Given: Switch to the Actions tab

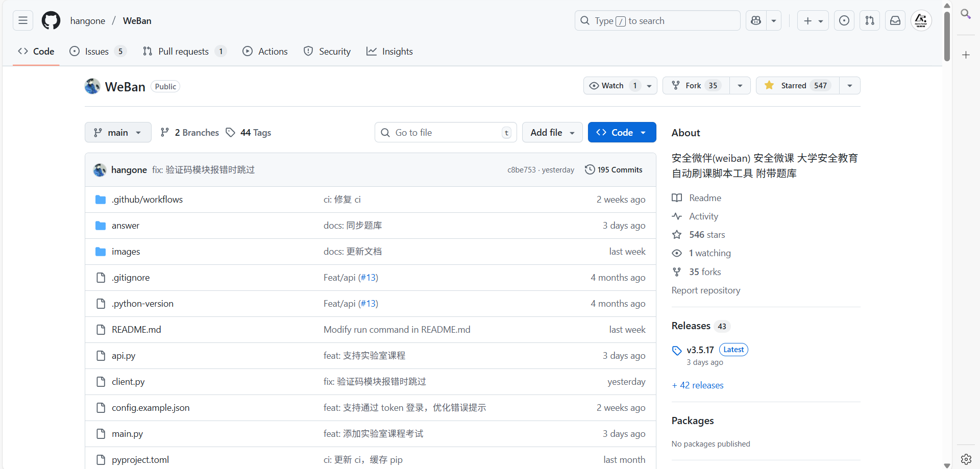Looking at the screenshot, I should coord(265,52).
